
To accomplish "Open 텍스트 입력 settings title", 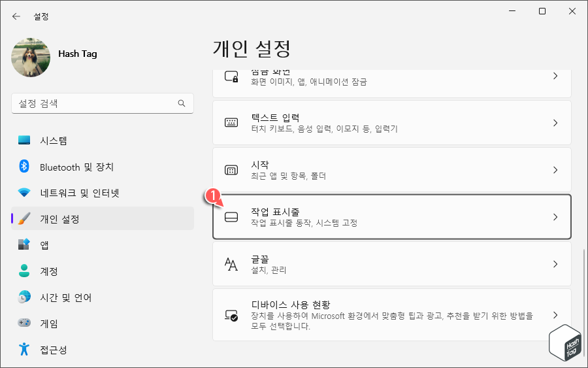I will pyautogui.click(x=275, y=118).
